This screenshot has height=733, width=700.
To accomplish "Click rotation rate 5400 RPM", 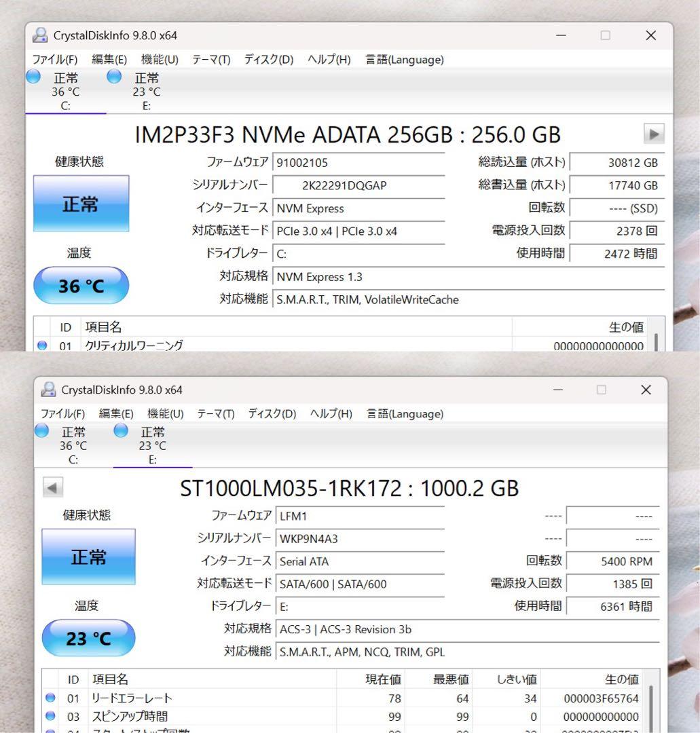I will point(613,561).
